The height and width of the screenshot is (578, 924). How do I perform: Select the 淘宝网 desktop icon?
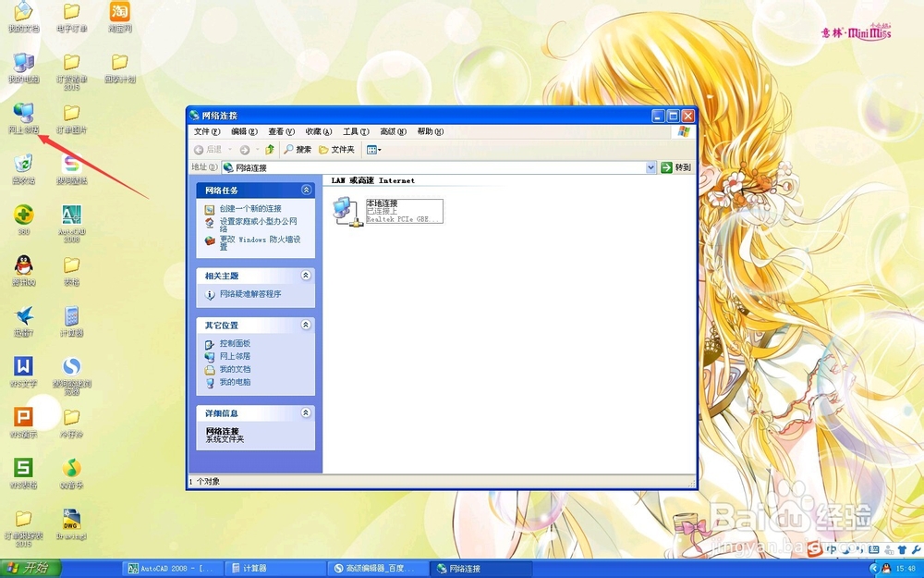tap(119, 17)
